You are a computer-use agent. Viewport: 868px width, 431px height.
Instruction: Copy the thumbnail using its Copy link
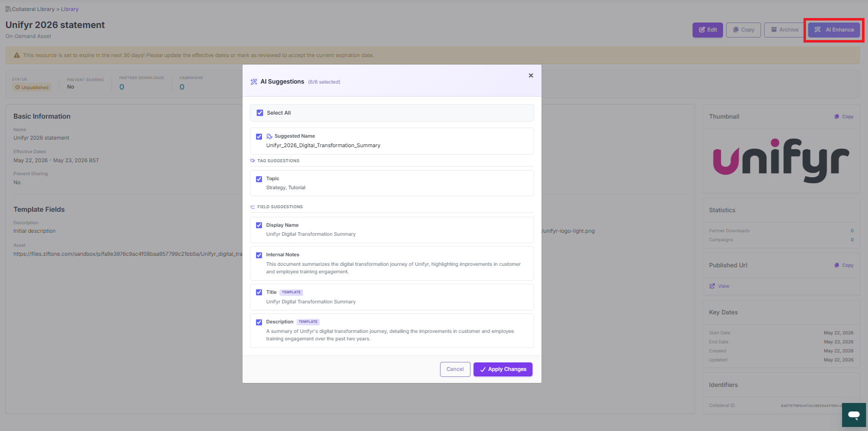point(844,117)
